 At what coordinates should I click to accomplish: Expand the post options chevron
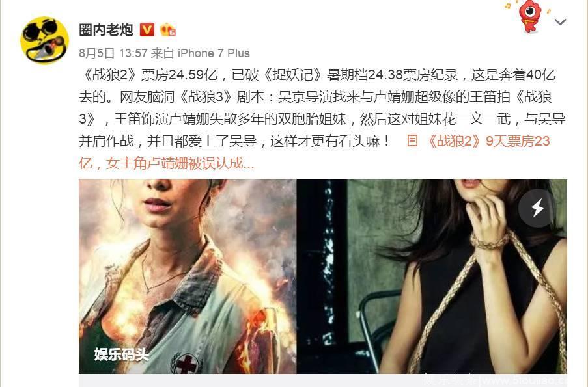tap(560, 22)
